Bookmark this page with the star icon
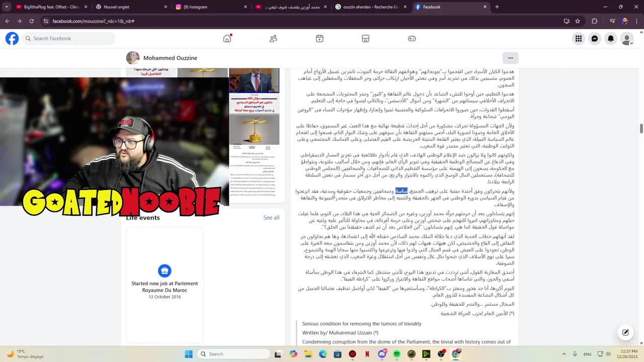The height and width of the screenshot is (362, 644). (x=578, y=21)
